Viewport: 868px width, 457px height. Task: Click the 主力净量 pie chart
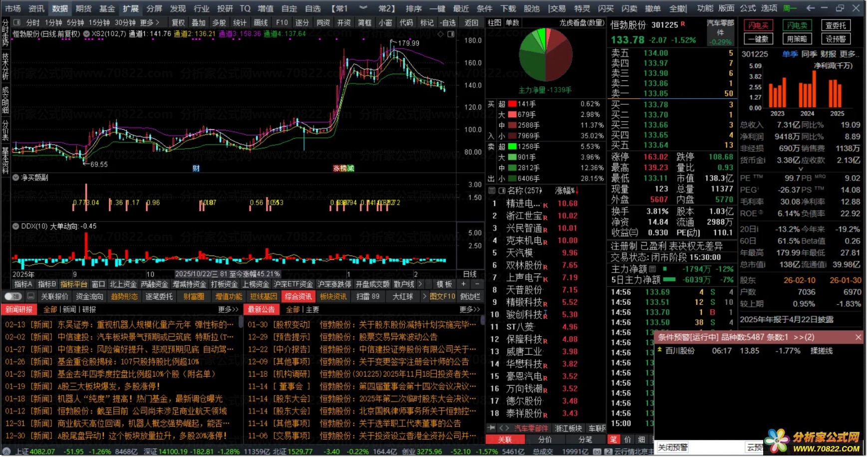point(545,54)
